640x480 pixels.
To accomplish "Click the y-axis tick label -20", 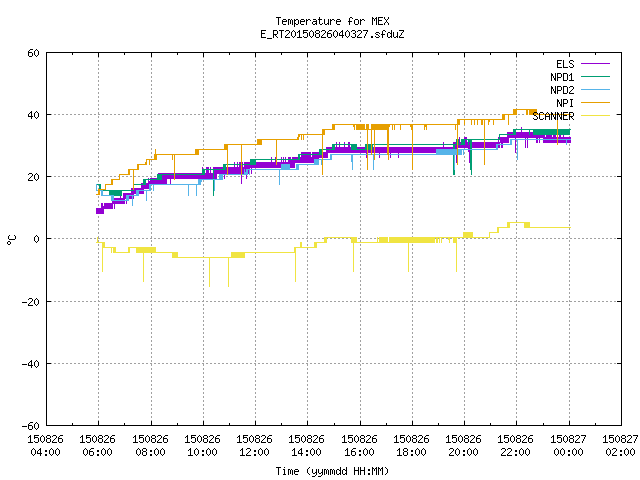I will 31,302.
